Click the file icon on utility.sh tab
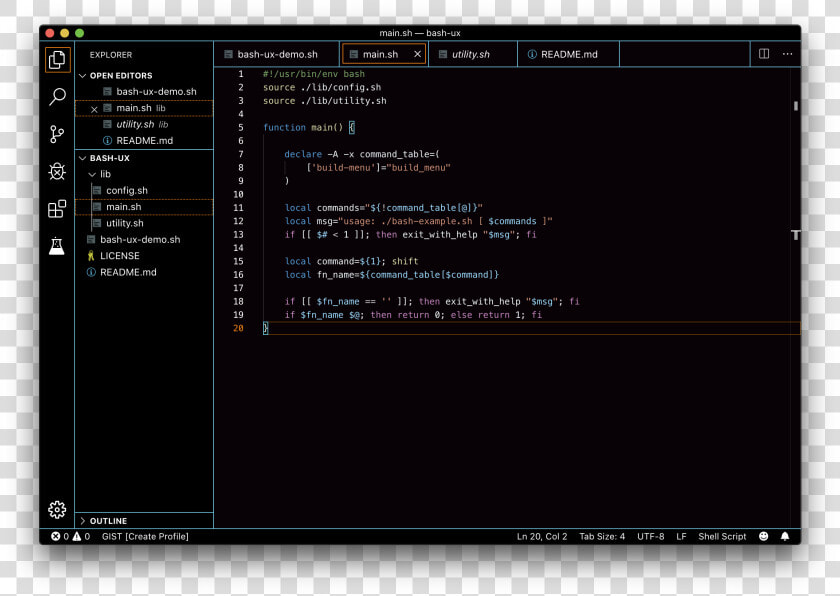This screenshot has height=596, width=840. pyautogui.click(x=442, y=54)
